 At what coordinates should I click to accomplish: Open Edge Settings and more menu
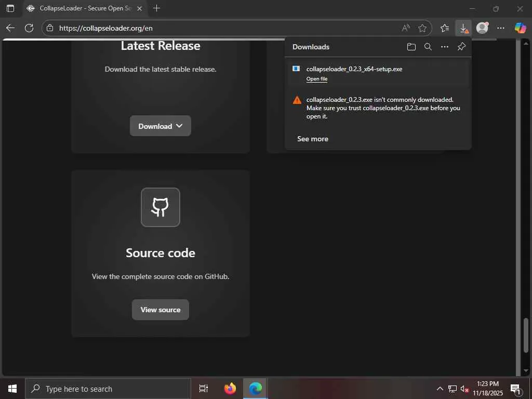pyautogui.click(x=501, y=28)
